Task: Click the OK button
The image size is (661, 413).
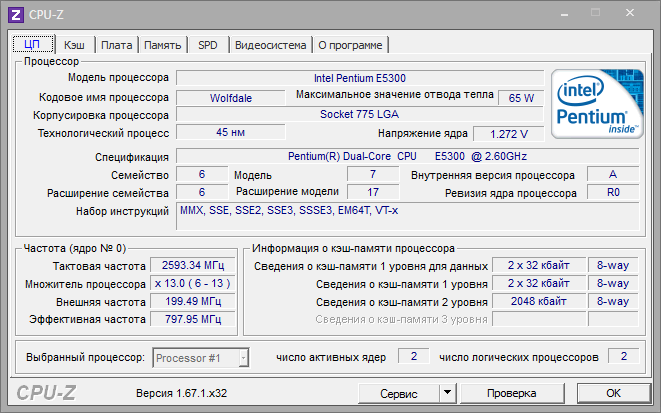Action: (x=613, y=394)
